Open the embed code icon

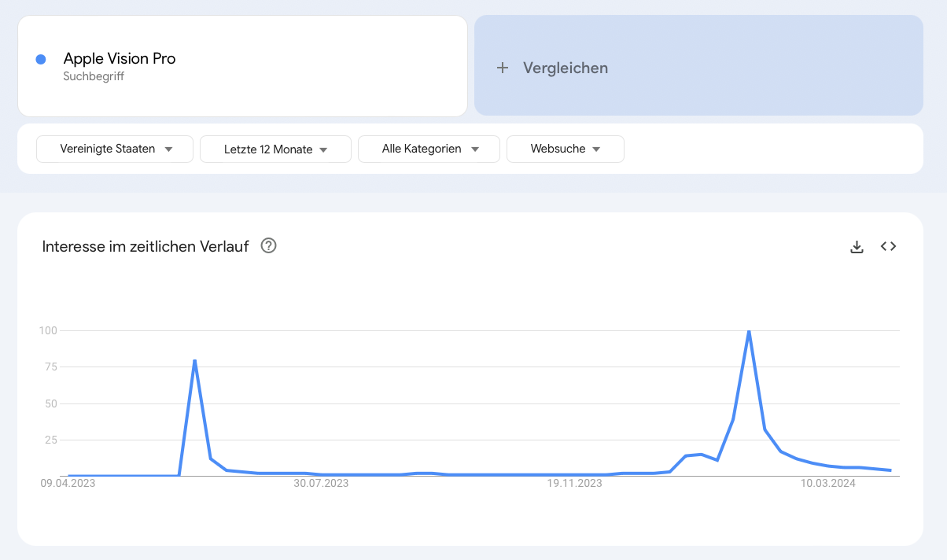point(889,246)
